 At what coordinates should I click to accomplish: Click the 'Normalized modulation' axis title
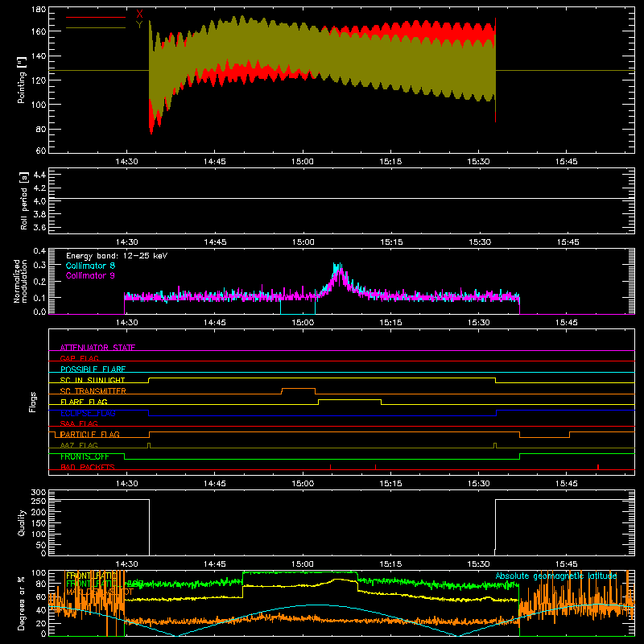click(21, 281)
